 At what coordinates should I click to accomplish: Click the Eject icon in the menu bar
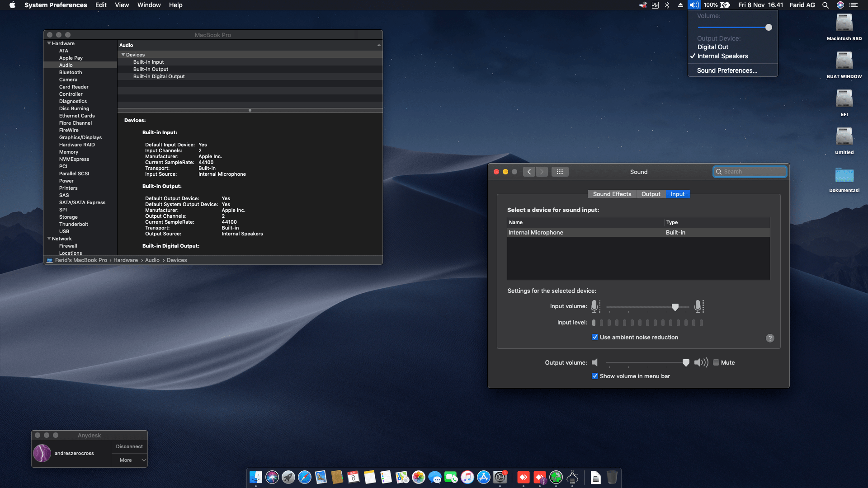(680, 5)
